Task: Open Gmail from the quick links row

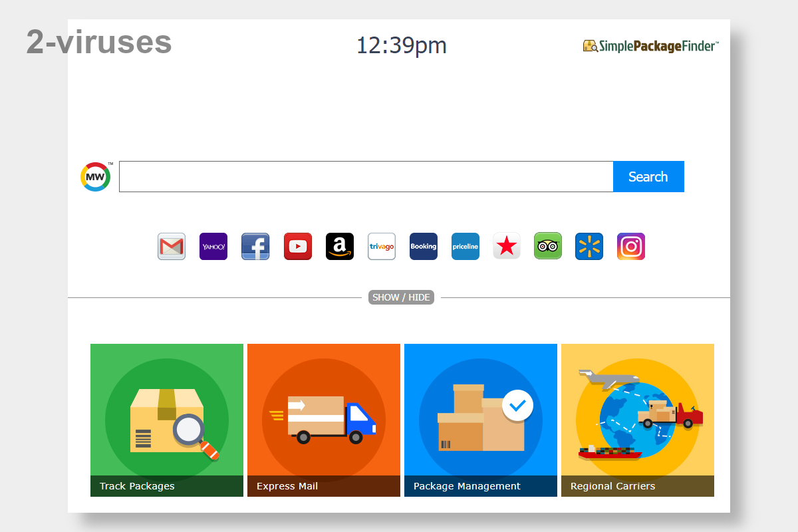Action: (172, 246)
